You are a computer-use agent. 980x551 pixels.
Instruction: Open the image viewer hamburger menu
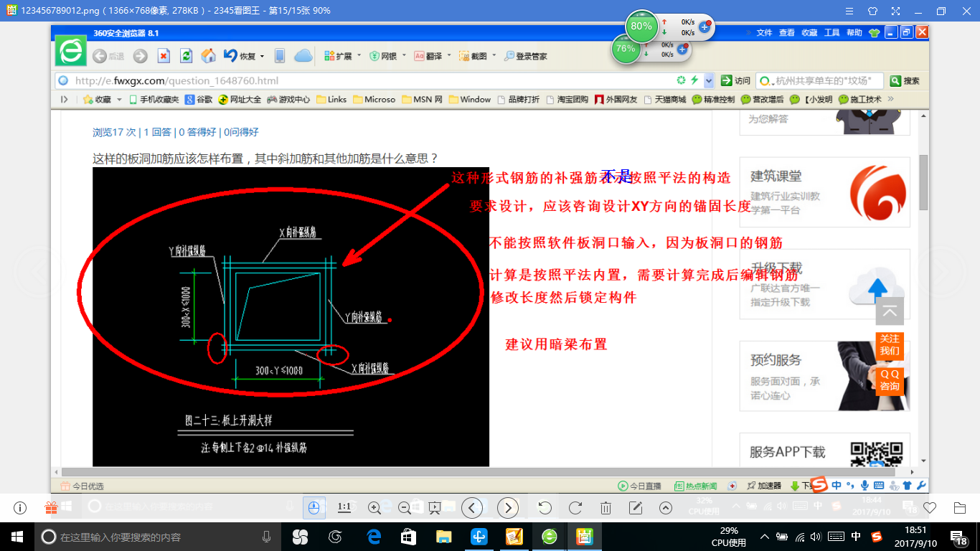point(849,11)
